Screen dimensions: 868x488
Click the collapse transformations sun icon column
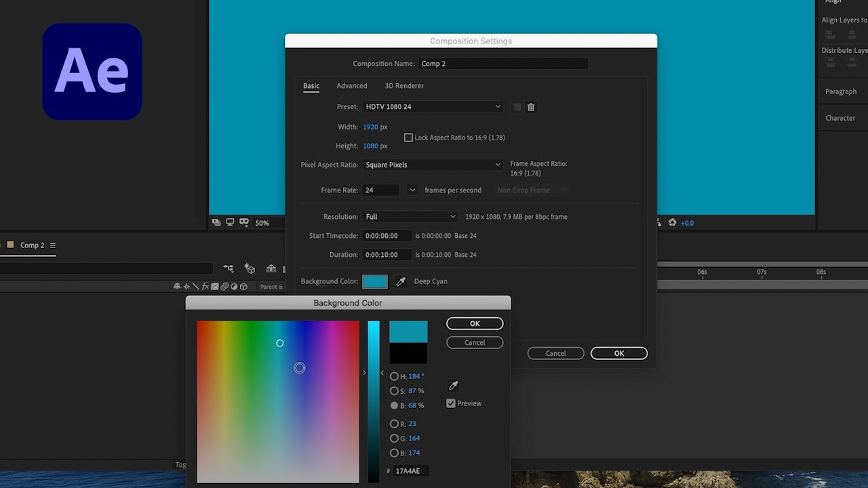click(x=186, y=287)
